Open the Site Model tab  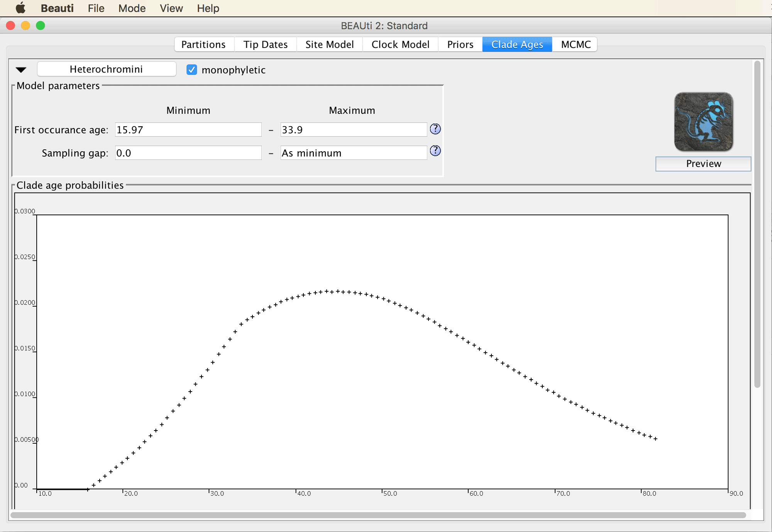330,44
